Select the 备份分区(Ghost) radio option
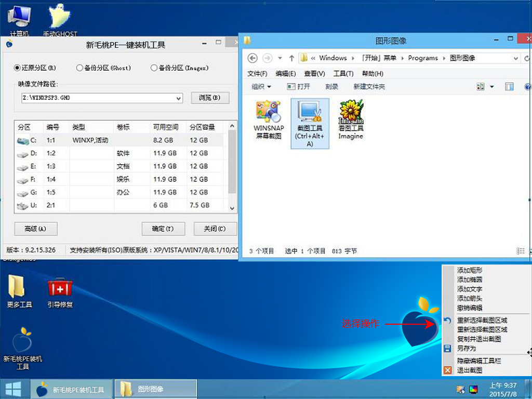Viewport: 532px width, 399px height. (103, 68)
